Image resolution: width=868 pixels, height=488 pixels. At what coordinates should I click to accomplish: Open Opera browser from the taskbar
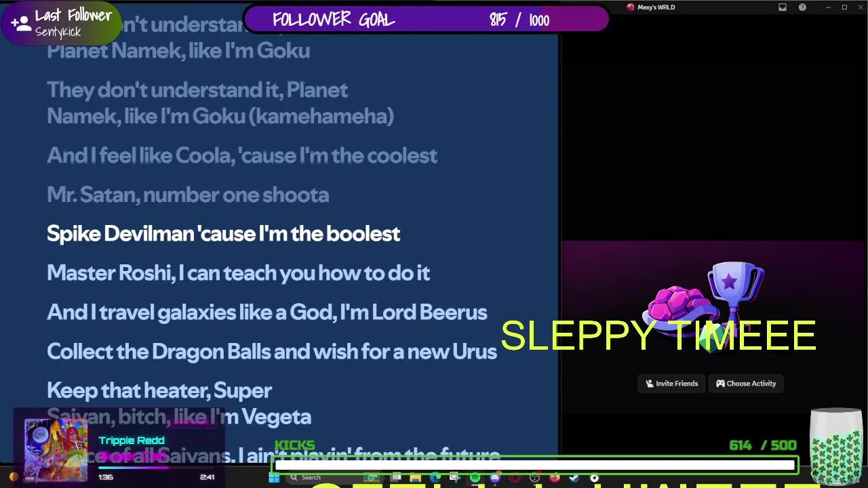(515, 478)
